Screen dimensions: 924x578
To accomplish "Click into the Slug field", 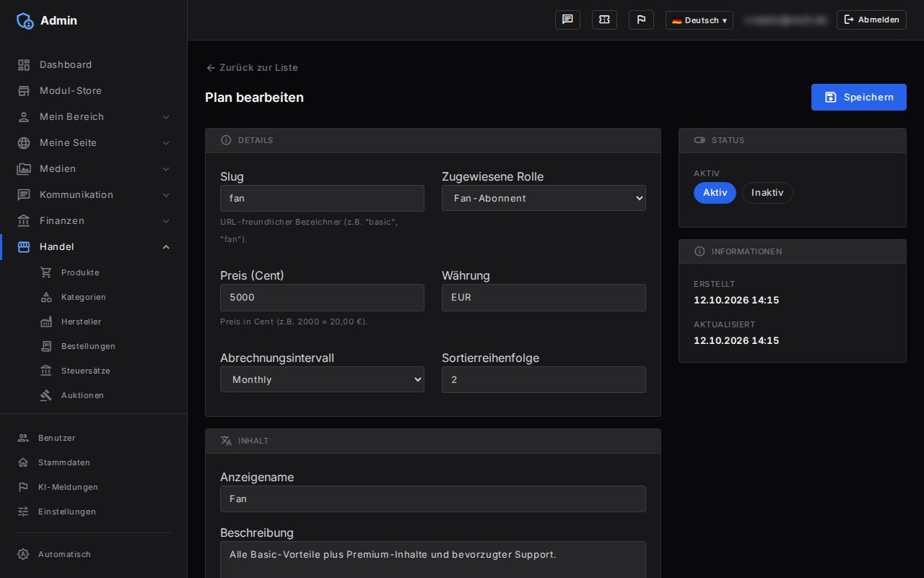I will [322, 198].
